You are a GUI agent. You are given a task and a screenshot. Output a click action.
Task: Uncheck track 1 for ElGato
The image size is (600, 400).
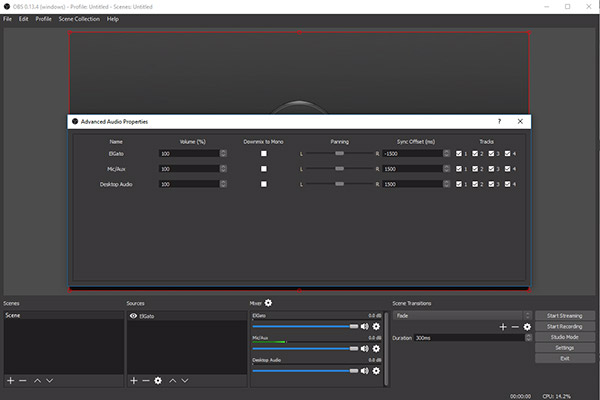click(458, 153)
